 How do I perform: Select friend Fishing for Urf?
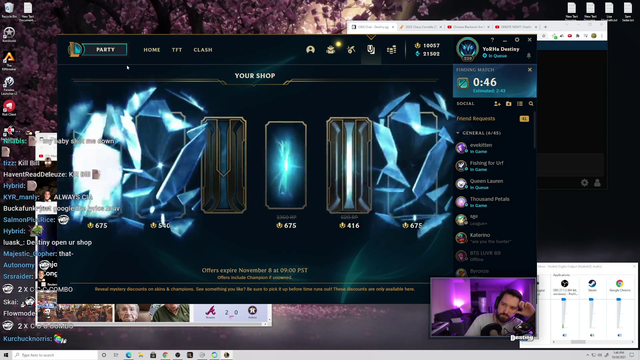tap(494, 166)
